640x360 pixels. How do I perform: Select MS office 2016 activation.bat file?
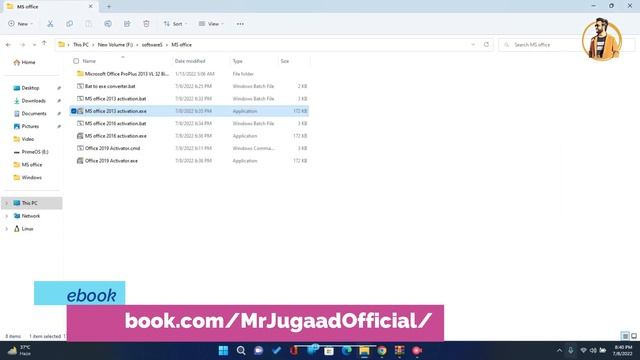[189, 123]
